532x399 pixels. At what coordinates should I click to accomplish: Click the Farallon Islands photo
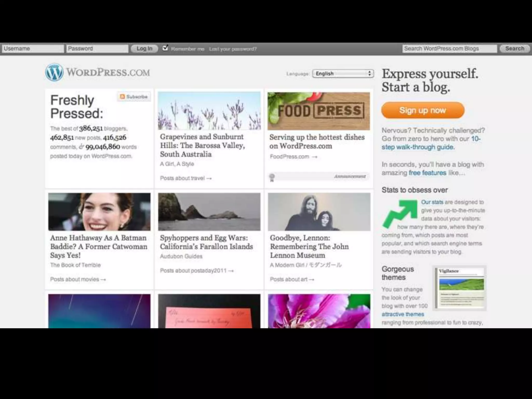tap(209, 212)
